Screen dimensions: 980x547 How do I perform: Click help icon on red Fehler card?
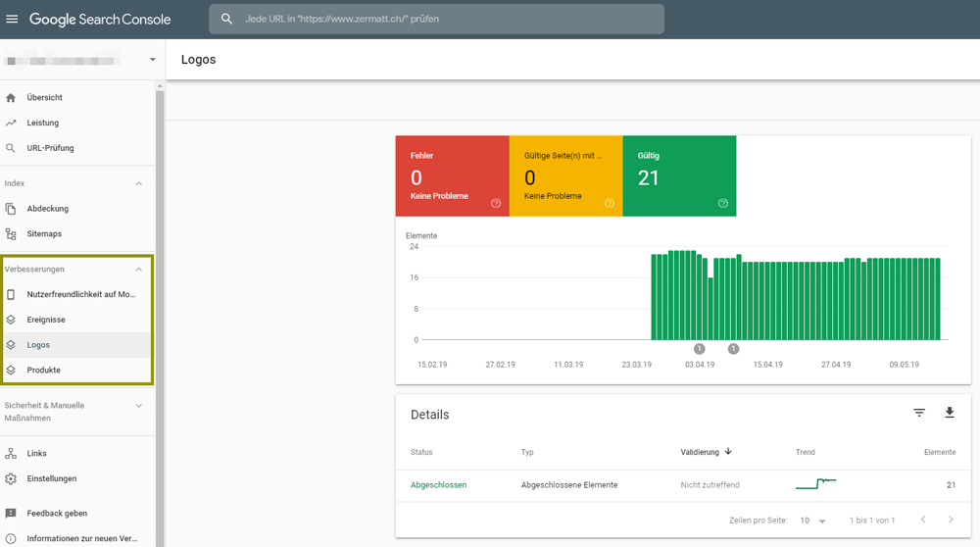pyautogui.click(x=496, y=203)
